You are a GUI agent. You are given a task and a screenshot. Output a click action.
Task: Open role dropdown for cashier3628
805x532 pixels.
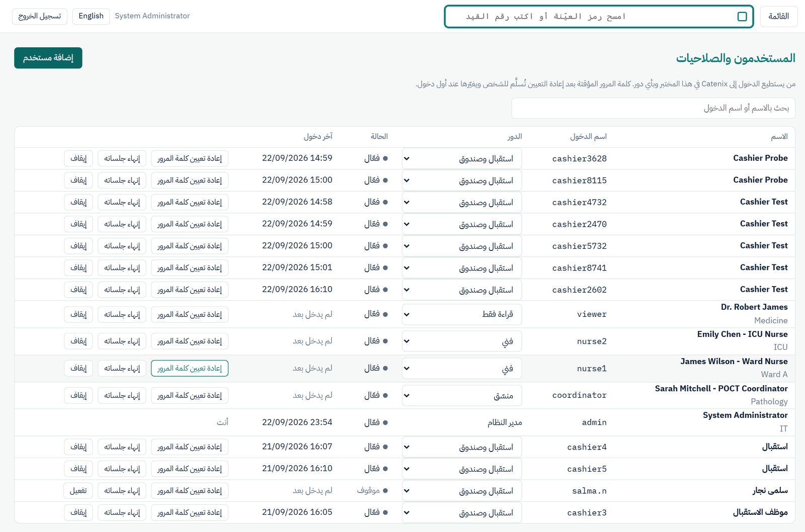click(462, 158)
